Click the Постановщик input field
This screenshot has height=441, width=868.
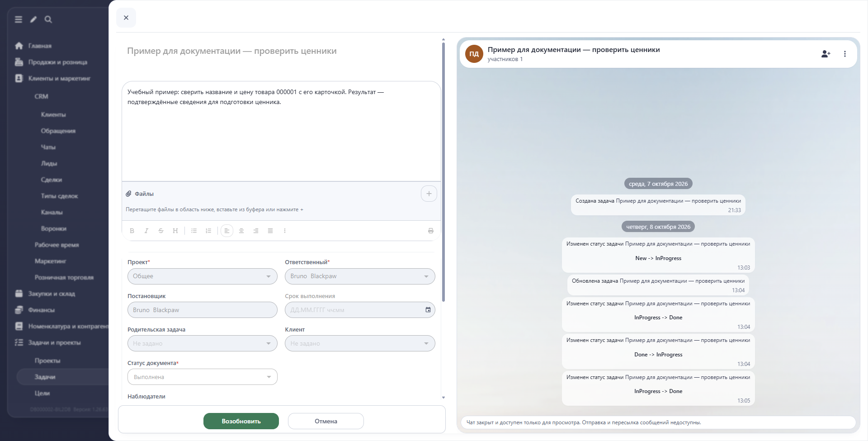203,310
